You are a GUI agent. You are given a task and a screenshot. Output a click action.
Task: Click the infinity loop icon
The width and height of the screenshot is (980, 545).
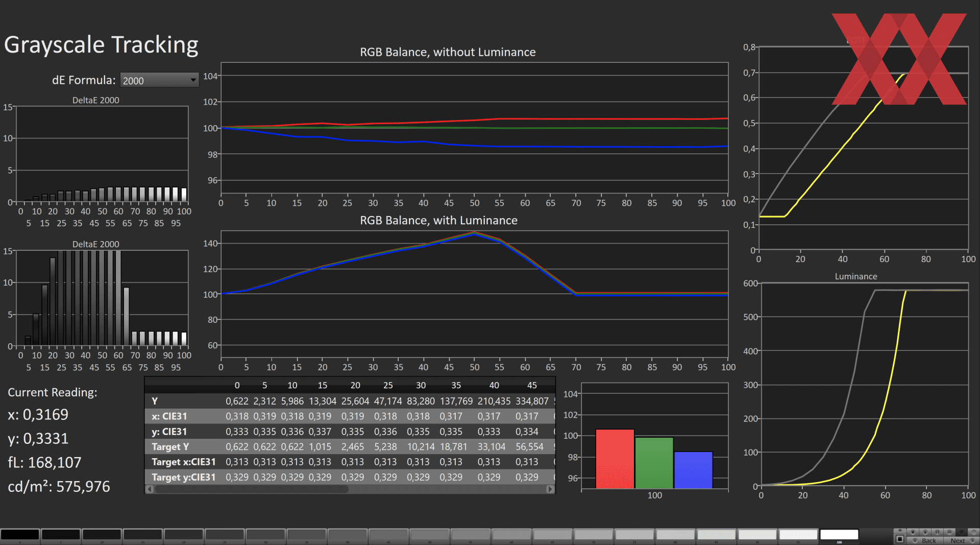tap(950, 532)
